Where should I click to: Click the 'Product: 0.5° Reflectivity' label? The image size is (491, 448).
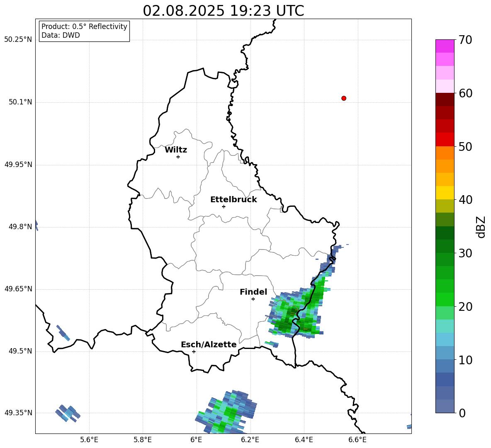tap(84, 26)
